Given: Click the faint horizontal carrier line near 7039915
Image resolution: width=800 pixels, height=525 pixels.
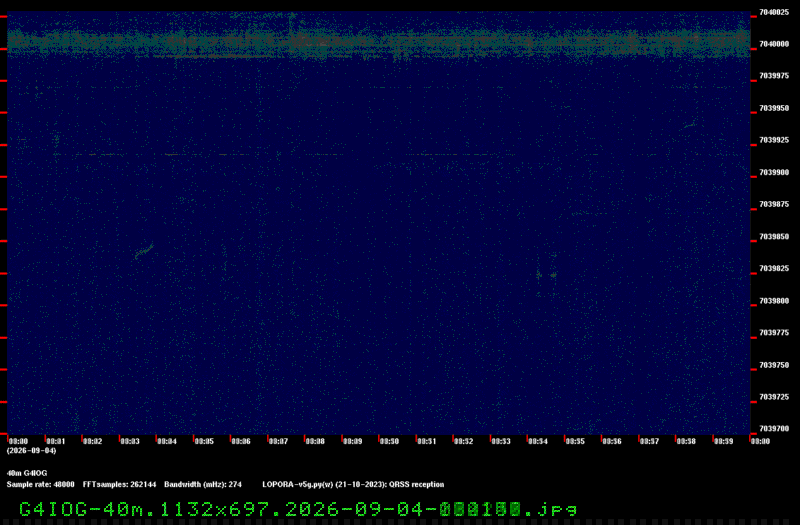Looking at the screenshot, I should (327, 154).
